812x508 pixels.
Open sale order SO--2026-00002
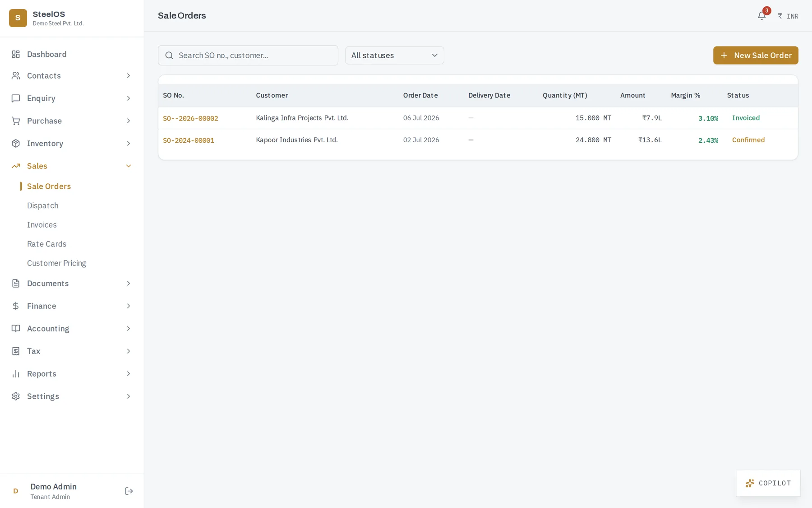[x=190, y=118]
